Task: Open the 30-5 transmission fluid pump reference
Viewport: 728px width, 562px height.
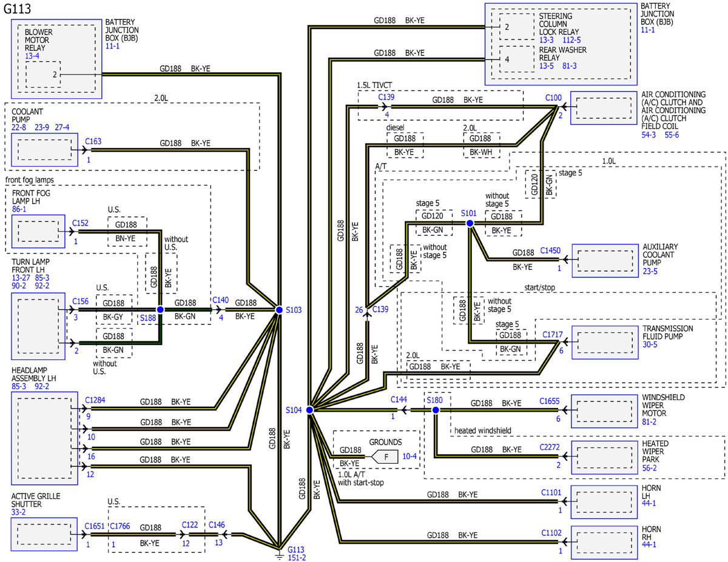Action: [x=650, y=345]
